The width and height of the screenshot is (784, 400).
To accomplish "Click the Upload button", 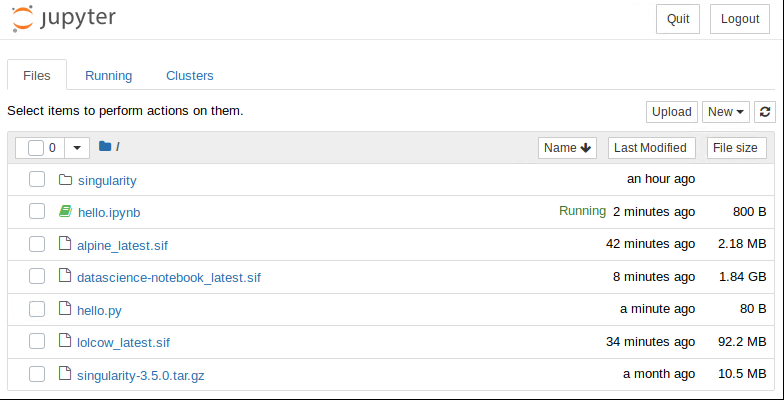I will tap(672, 112).
